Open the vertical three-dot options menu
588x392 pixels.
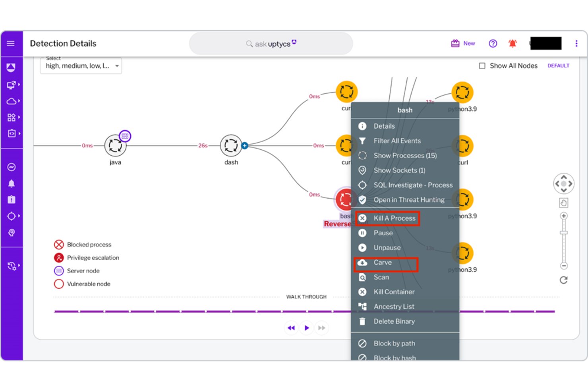(576, 43)
